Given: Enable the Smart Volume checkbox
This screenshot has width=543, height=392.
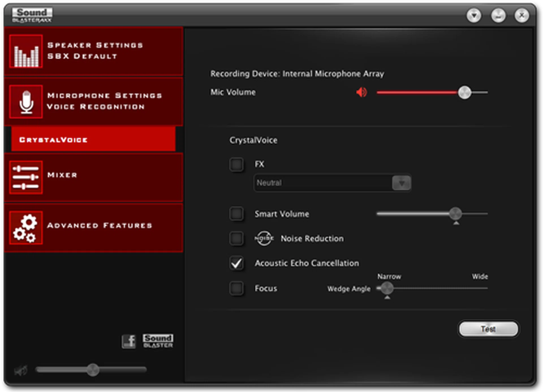Looking at the screenshot, I should coord(236,214).
